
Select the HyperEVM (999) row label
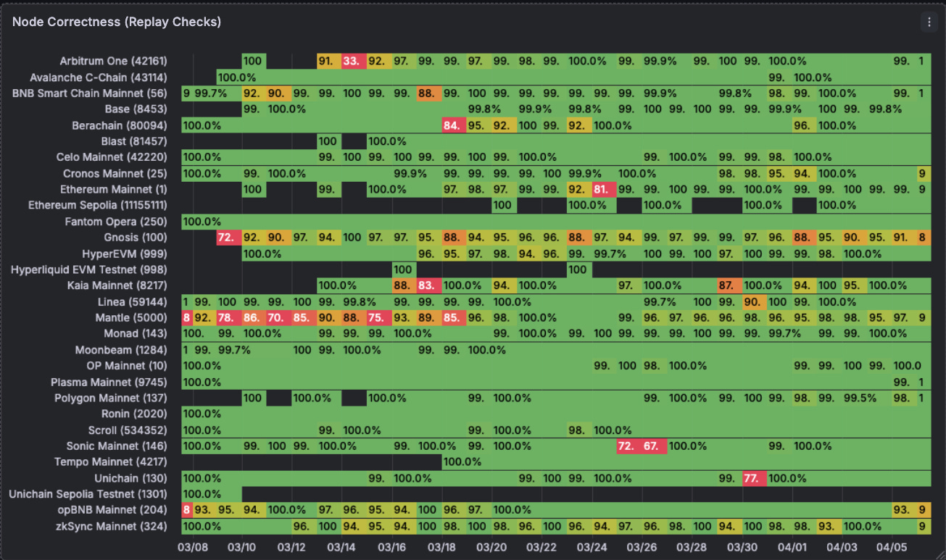125,254
